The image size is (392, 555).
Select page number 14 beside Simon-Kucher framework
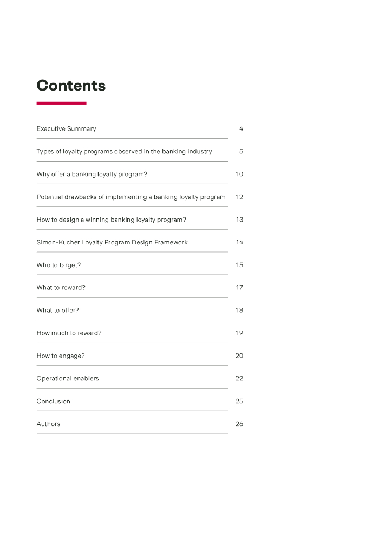click(x=239, y=243)
